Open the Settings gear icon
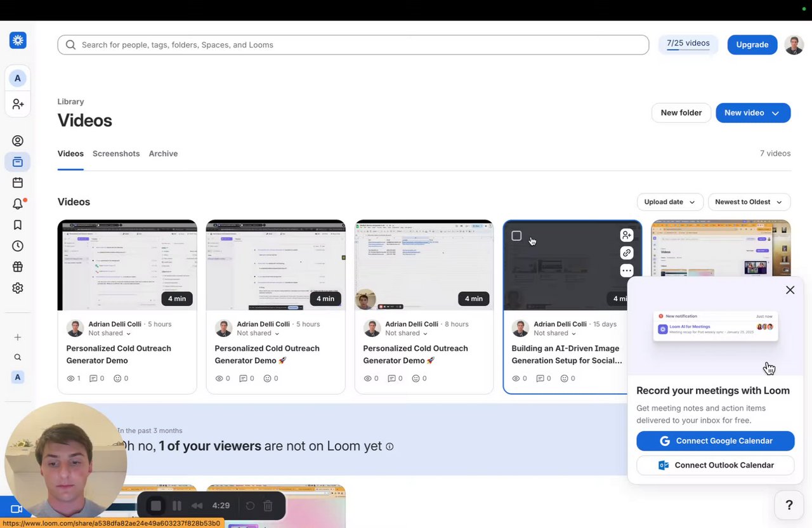 coord(18,287)
